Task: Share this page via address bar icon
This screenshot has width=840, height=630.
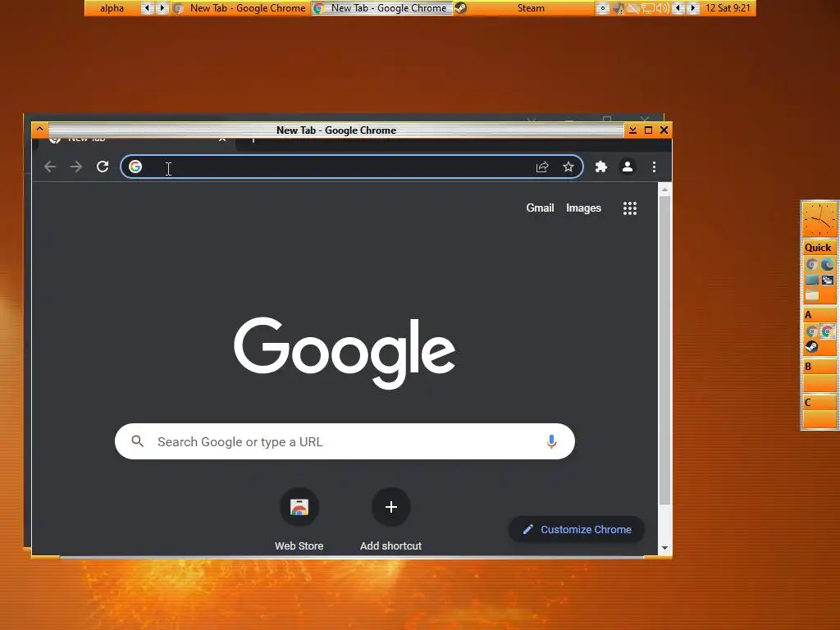Action: point(542,167)
